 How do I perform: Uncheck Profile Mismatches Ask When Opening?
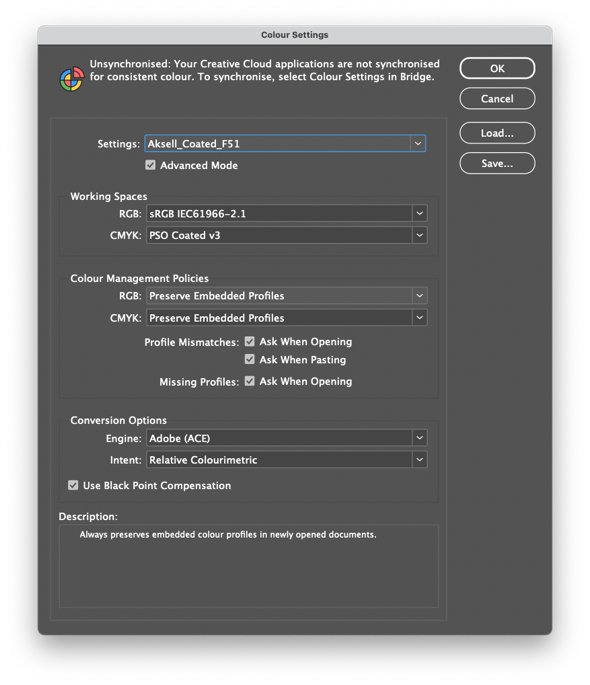[249, 341]
